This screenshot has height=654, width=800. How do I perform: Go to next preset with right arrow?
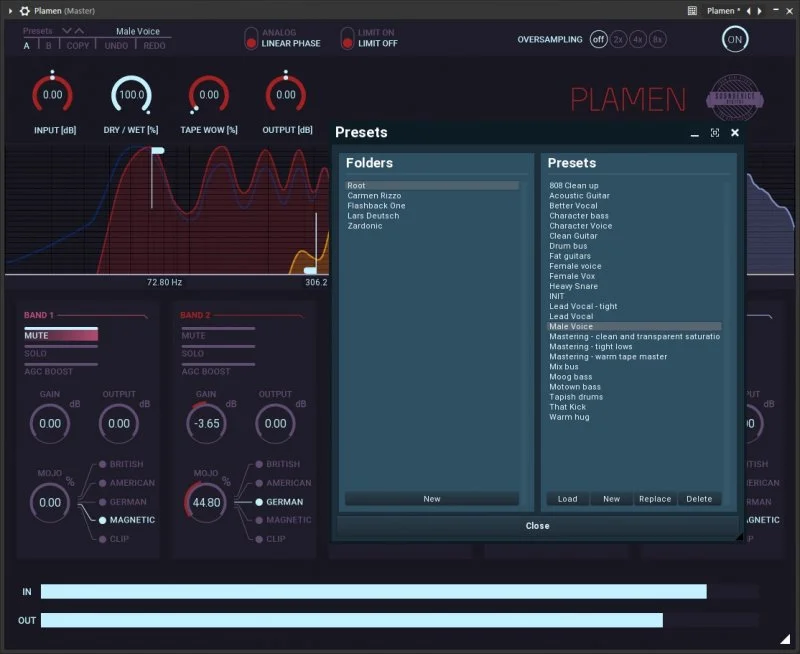(760, 11)
